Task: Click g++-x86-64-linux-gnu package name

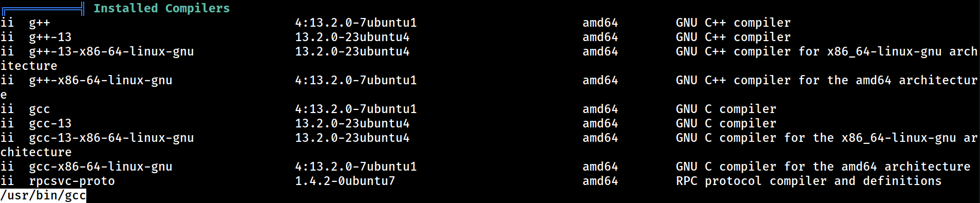Action: pos(101,81)
